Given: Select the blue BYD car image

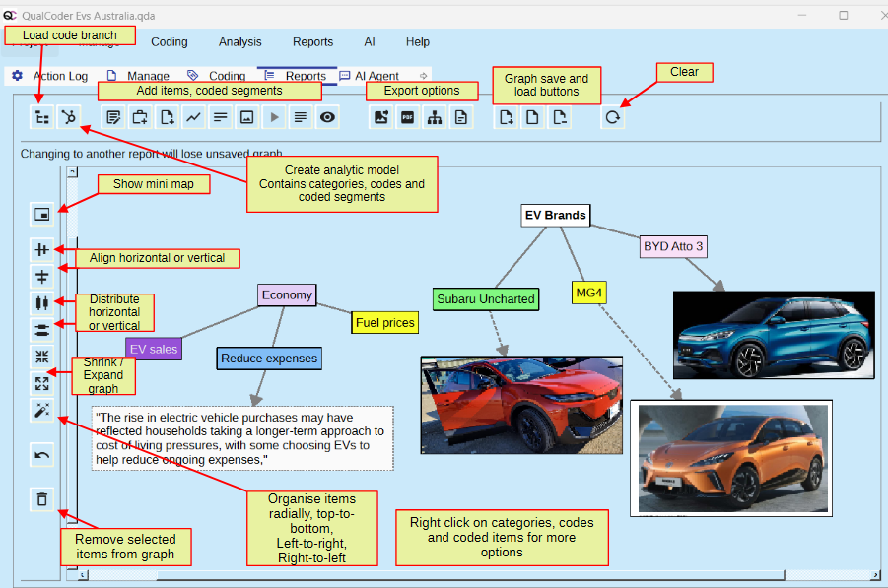Looking at the screenshot, I should [774, 335].
